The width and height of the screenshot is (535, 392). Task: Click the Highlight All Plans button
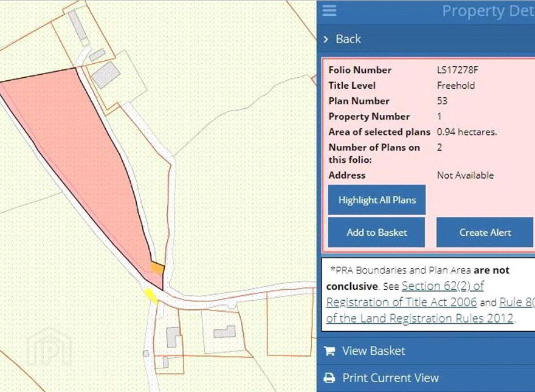click(377, 200)
